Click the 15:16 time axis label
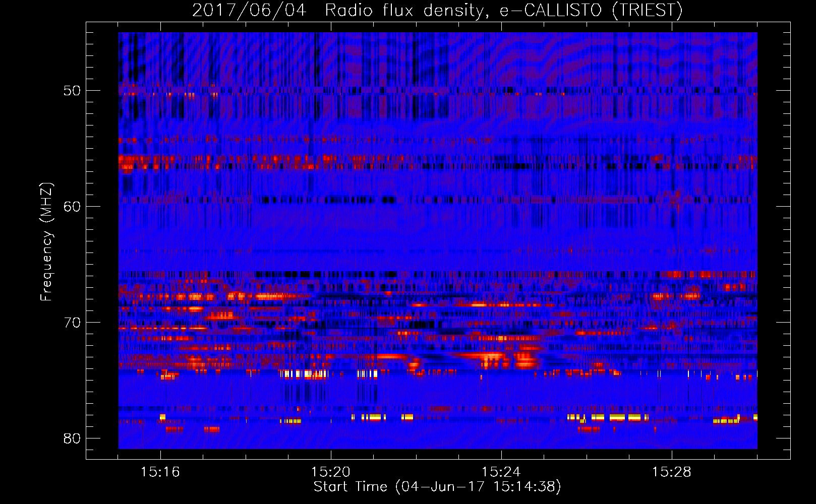816x504 pixels. pyautogui.click(x=160, y=472)
